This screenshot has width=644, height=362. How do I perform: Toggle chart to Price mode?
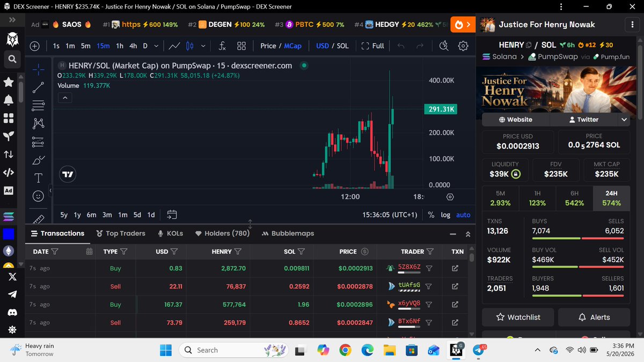pos(268,46)
